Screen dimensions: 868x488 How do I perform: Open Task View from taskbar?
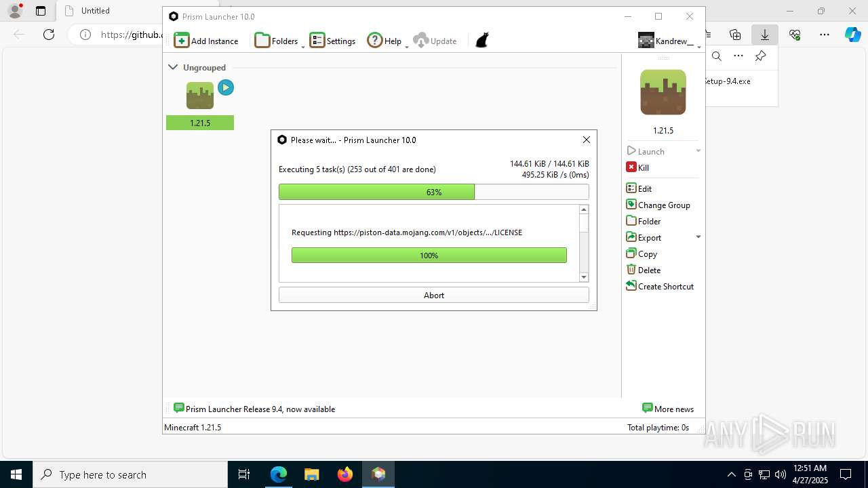244,474
